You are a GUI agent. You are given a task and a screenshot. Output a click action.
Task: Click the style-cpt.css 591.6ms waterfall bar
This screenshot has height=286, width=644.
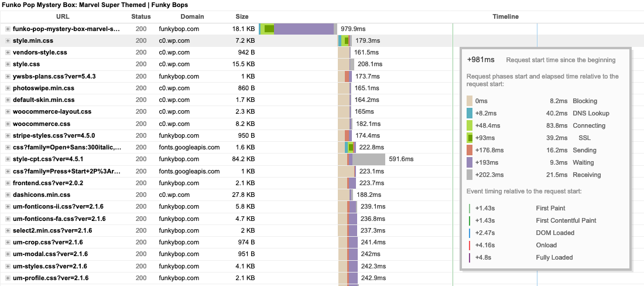(x=361, y=159)
